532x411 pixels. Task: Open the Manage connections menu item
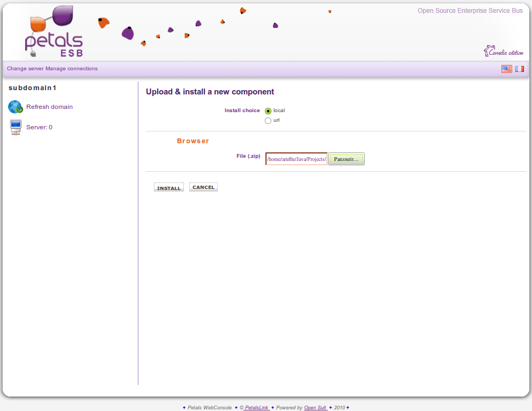coord(71,69)
